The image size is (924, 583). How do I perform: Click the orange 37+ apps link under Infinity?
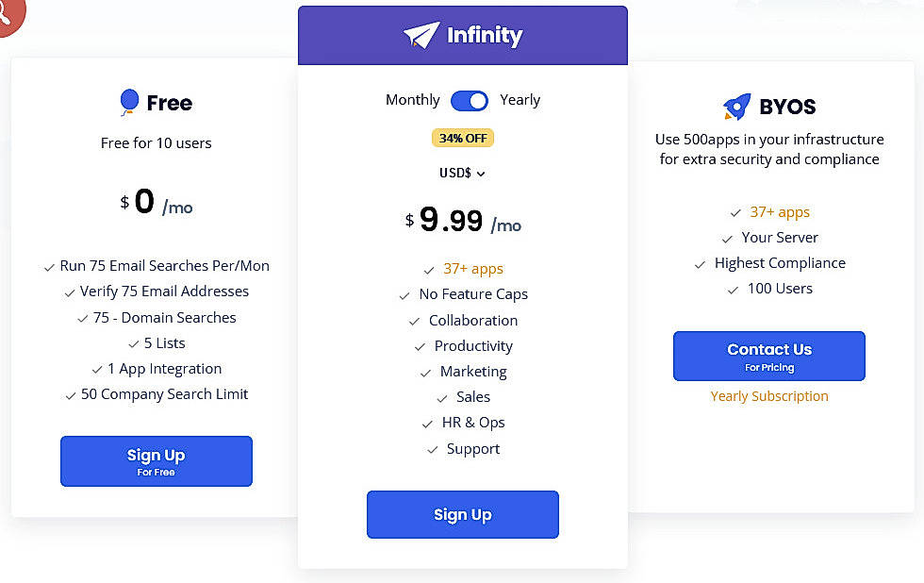coord(472,268)
